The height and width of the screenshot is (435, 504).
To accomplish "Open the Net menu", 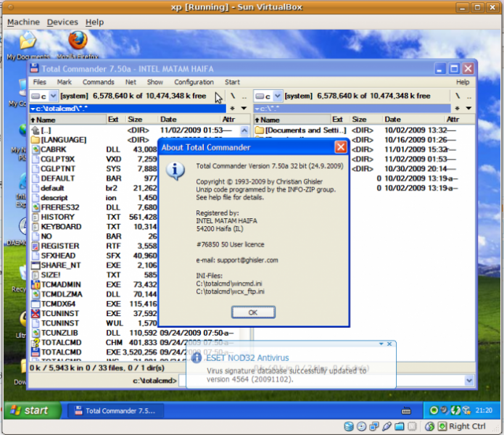I will (x=131, y=82).
